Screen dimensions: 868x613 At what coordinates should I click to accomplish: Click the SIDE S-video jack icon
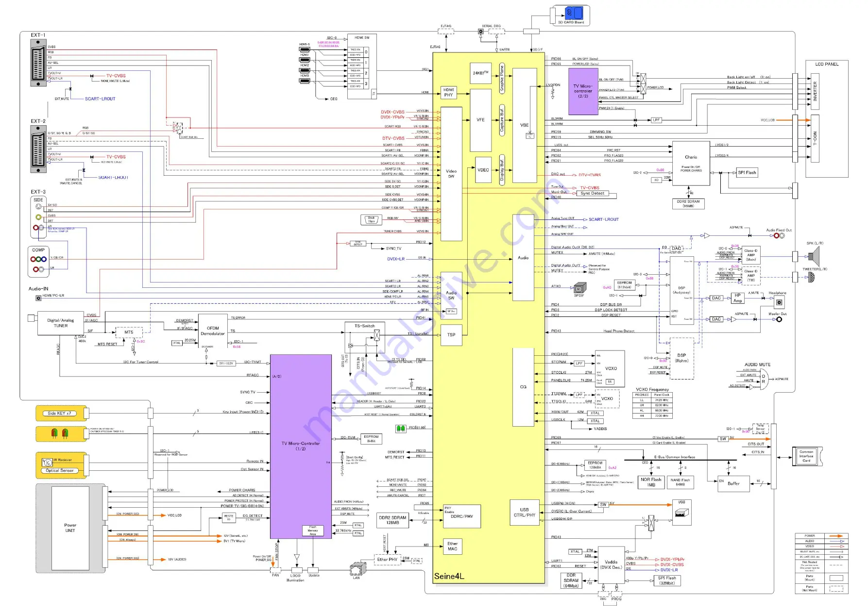click(x=38, y=207)
